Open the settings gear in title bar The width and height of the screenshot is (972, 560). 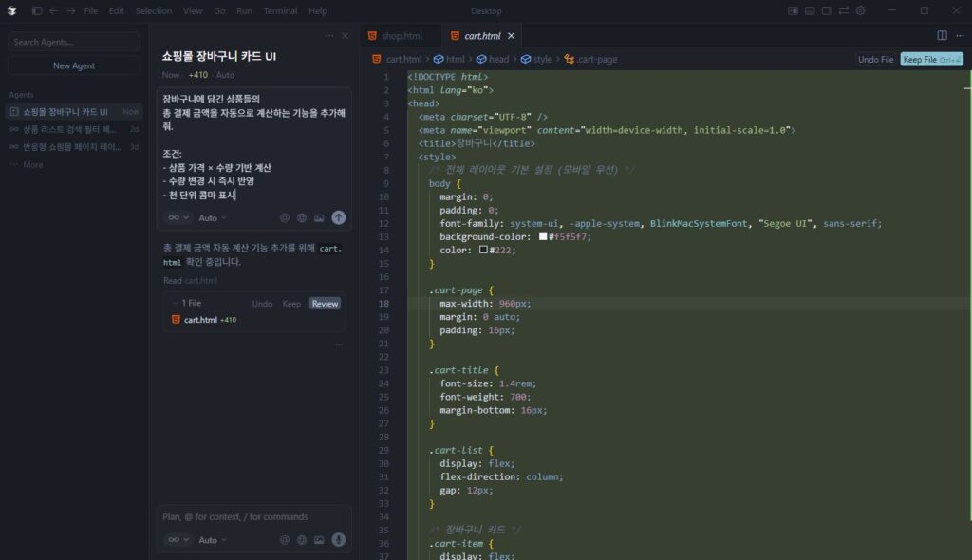point(860,10)
